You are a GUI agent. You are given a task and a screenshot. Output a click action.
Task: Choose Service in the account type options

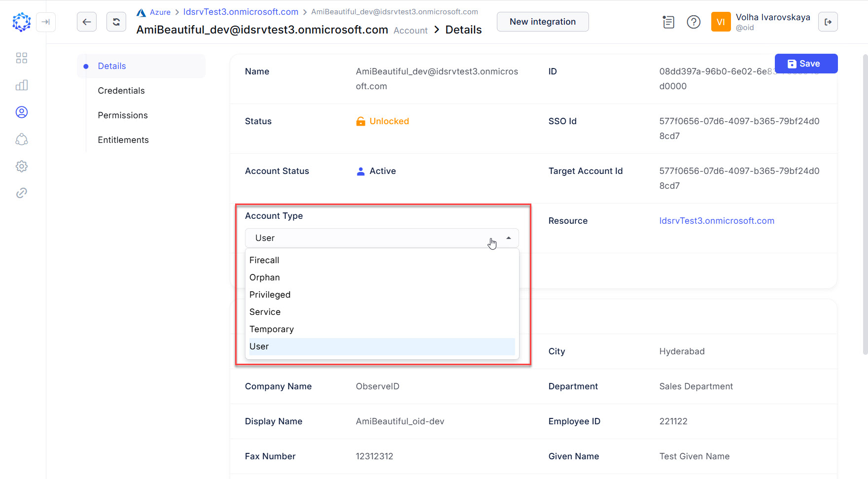coord(265,311)
